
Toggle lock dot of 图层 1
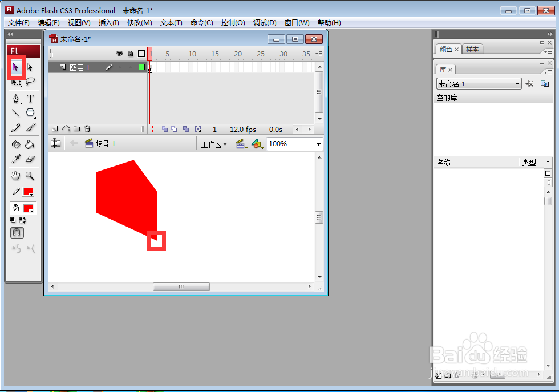coord(131,67)
